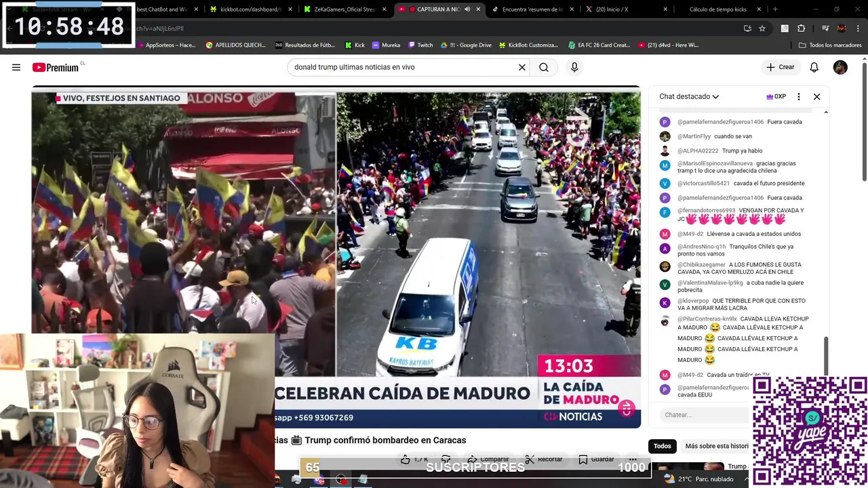868x488 pixels.
Task: Click the Recortar clip button
Action: [x=544, y=460]
